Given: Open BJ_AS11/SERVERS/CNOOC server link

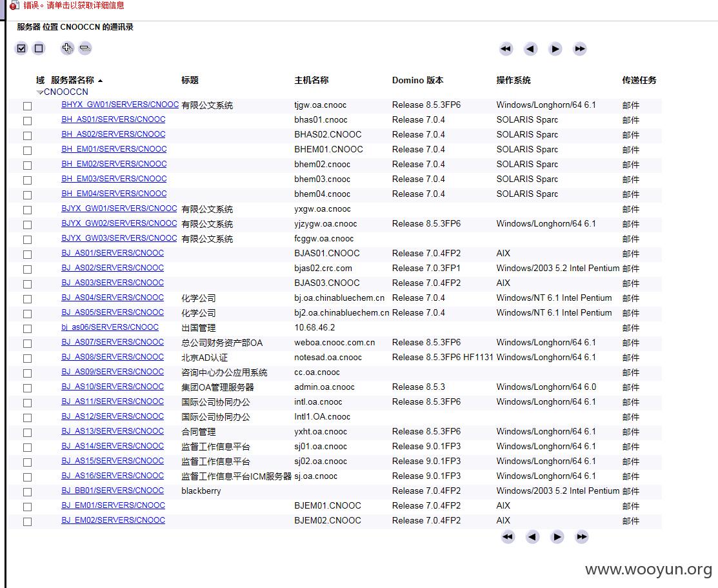Looking at the screenshot, I should pyautogui.click(x=113, y=401).
